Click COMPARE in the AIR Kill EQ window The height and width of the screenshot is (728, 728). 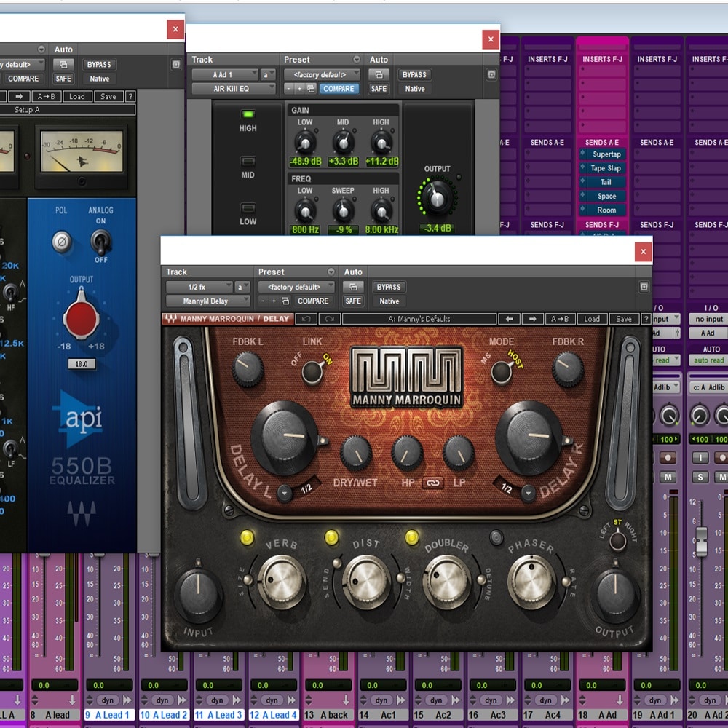(339, 89)
